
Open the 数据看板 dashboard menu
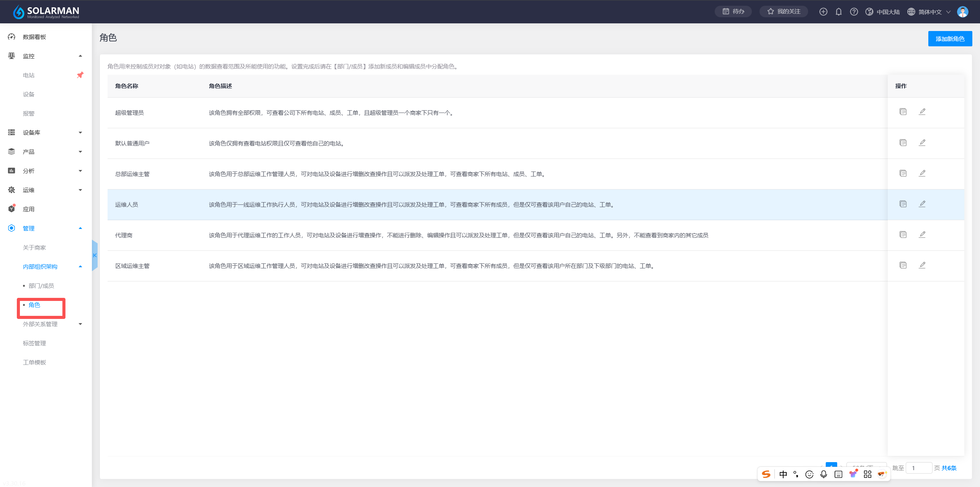34,37
